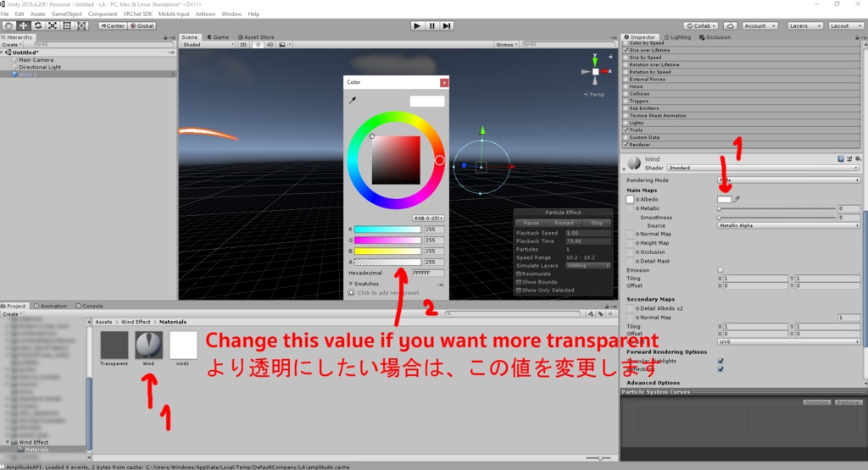868x470 pixels.
Task: Select the combined Transform tool
Action: tap(81, 25)
